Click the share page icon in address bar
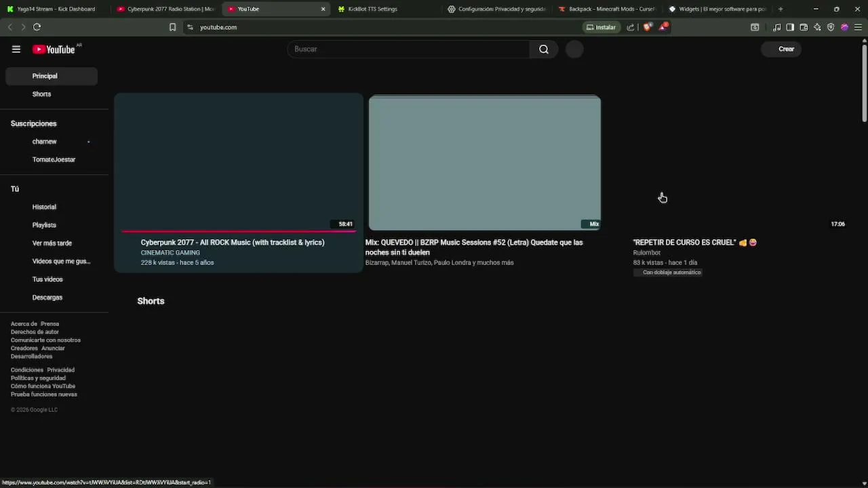The image size is (868, 488). 631,27
